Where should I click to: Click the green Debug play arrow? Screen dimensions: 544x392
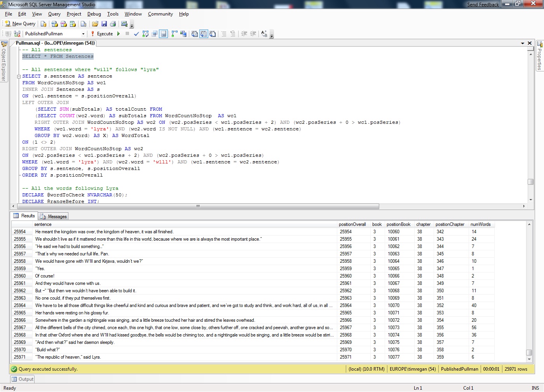click(x=119, y=34)
